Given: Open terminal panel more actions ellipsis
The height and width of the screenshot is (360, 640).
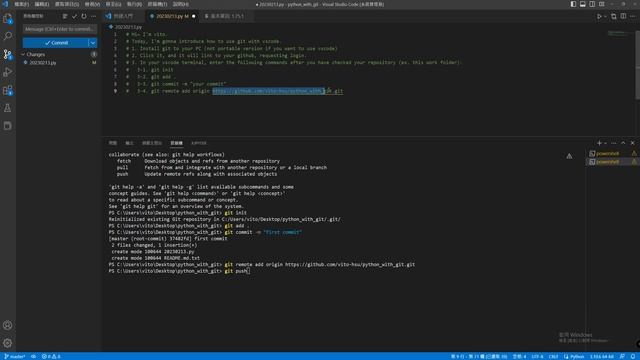Looking at the screenshot, I should click(x=613, y=143).
